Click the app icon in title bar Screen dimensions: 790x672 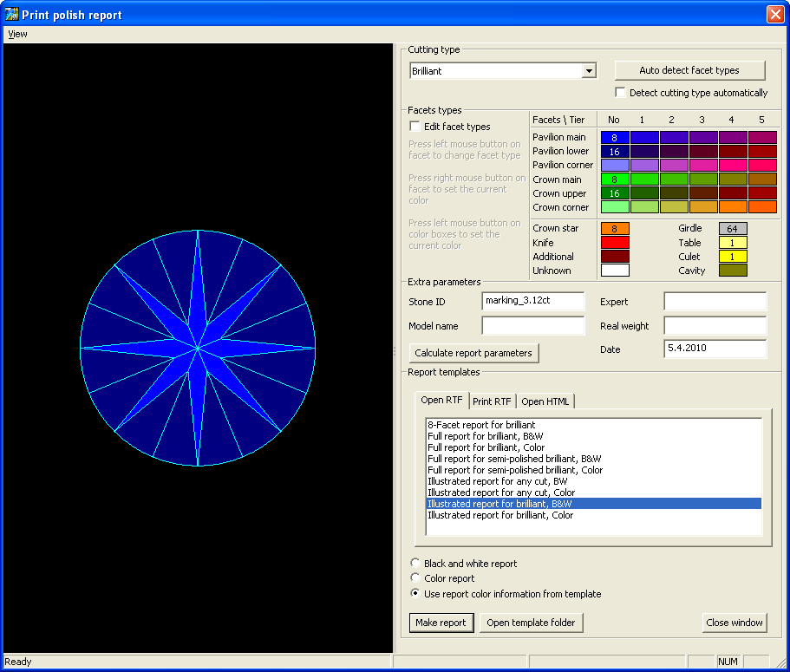pos(12,15)
